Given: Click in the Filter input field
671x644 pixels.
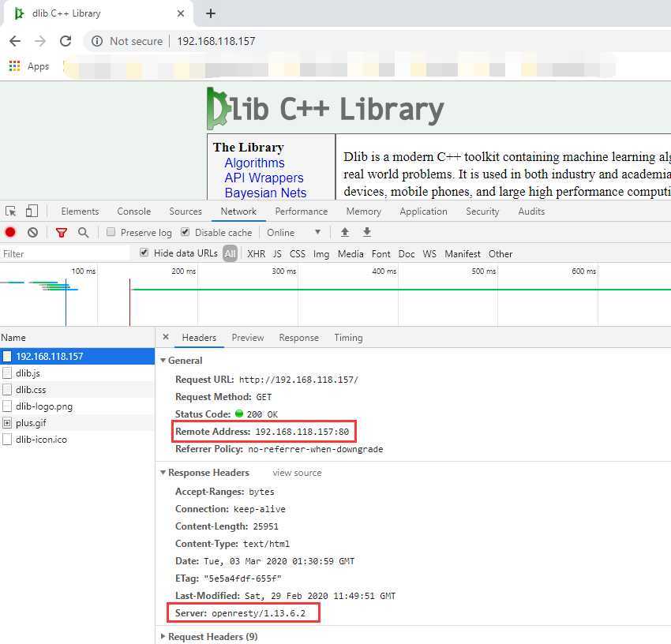Looking at the screenshot, I should click(65, 254).
